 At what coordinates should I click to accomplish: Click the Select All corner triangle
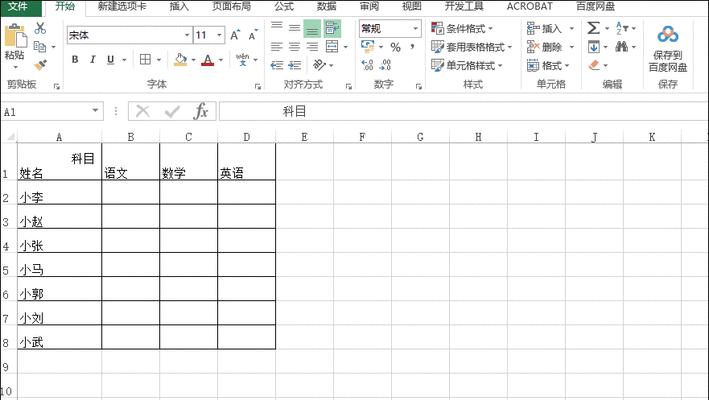9,136
